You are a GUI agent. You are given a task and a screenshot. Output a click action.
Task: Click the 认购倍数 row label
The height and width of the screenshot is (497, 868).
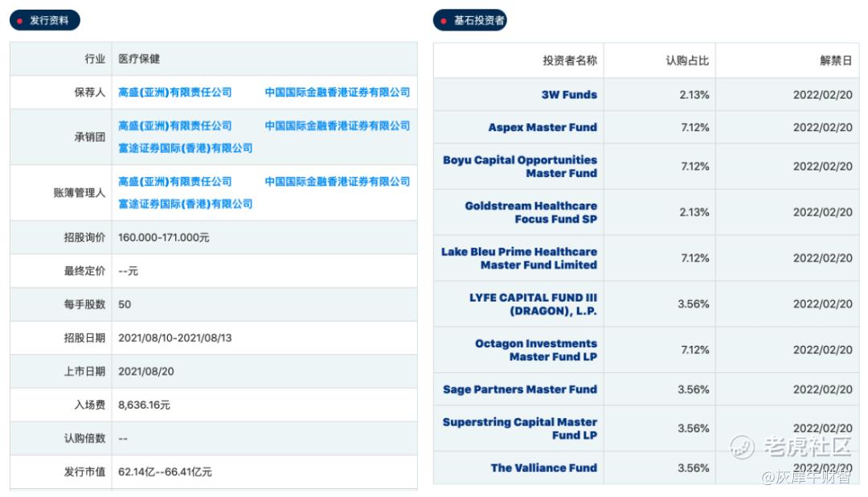84,439
